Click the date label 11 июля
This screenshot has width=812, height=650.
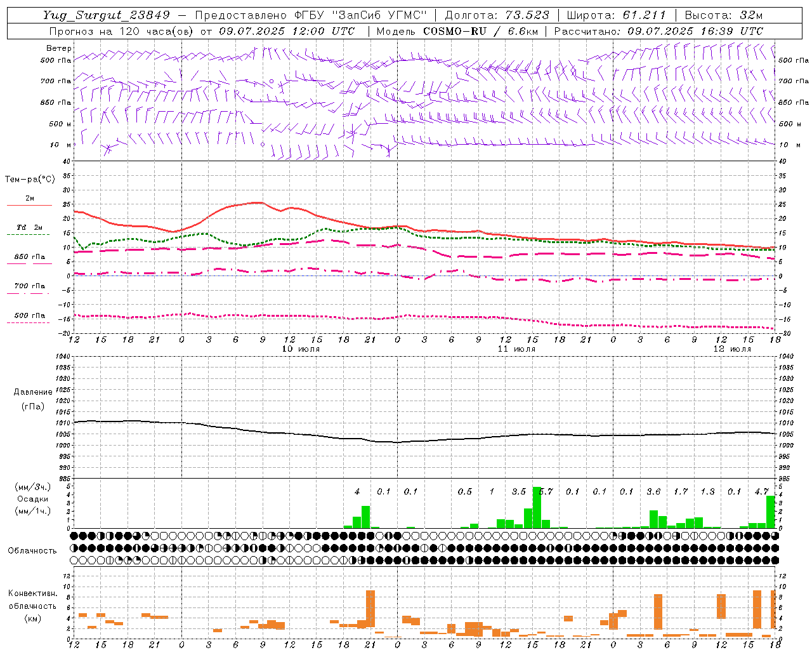pyautogui.click(x=516, y=349)
